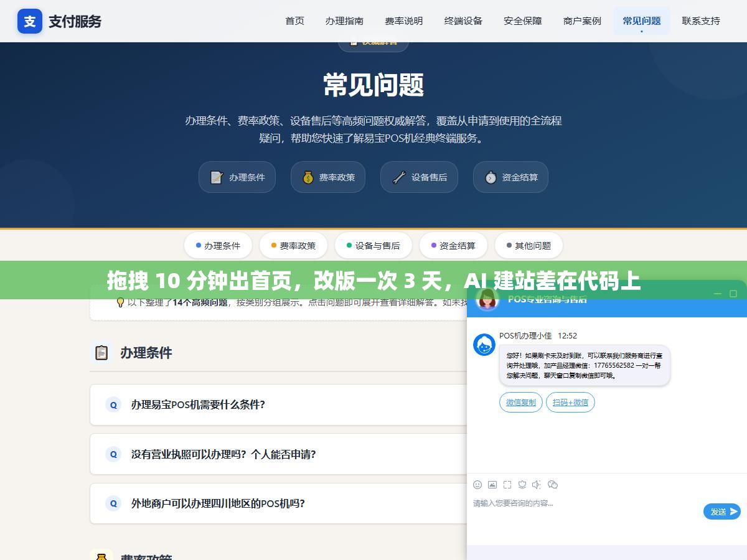Click the Q icon of 办理易宝POS机需要什么条件
747x560 pixels.
click(113, 404)
